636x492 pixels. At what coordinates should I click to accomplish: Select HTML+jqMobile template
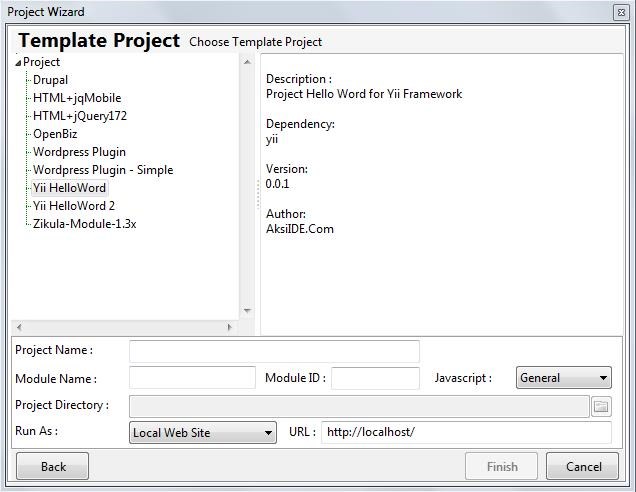click(77, 98)
